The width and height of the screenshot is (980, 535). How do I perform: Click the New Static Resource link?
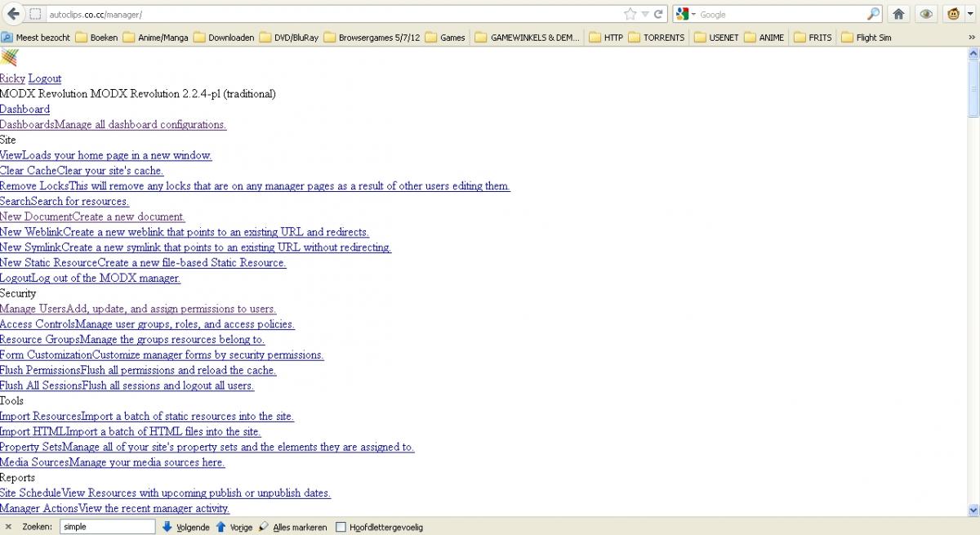143,263
